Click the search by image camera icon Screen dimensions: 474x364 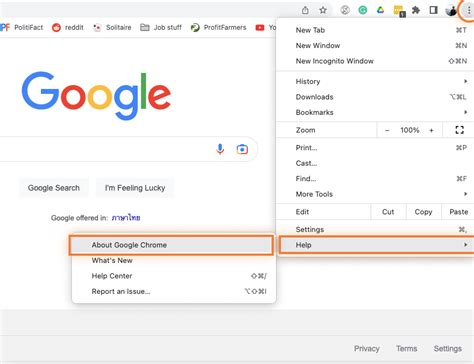click(x=242, y=149)
